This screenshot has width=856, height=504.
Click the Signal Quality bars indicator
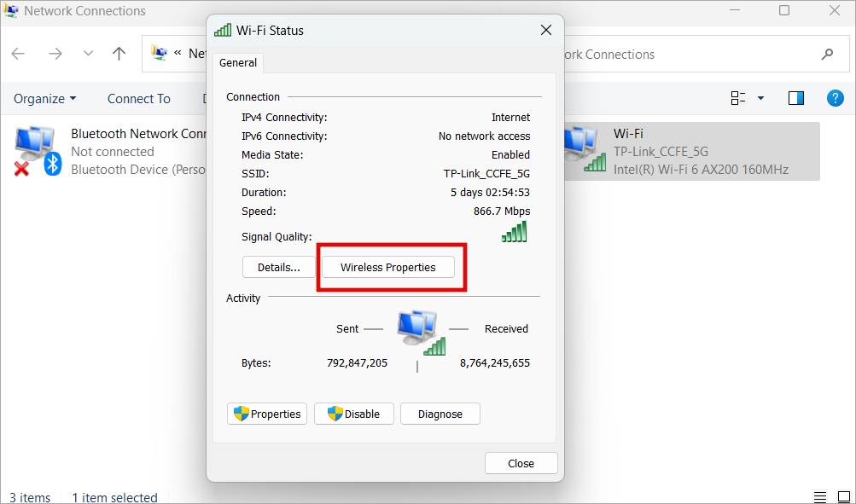click(514, 231)
